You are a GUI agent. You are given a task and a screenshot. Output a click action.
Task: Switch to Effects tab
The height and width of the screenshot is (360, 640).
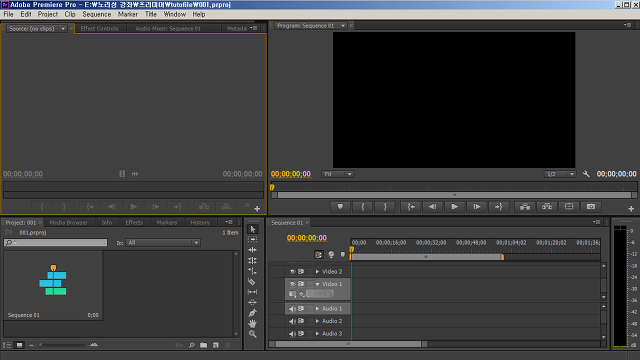134,223
